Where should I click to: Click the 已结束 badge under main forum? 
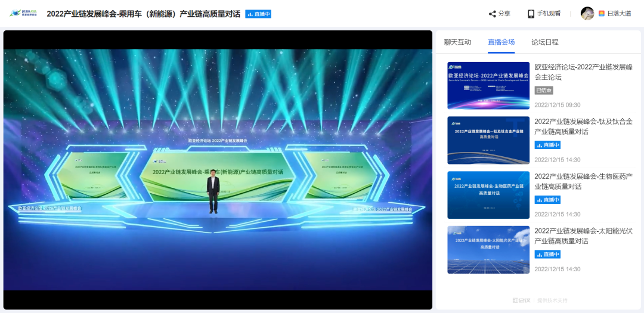pos(544,90)
